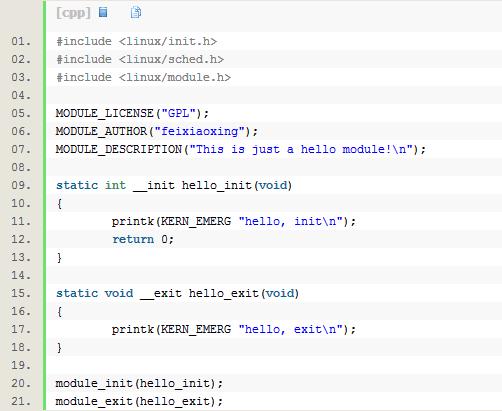Click line number 15 in gutter

tap(21, 293)
